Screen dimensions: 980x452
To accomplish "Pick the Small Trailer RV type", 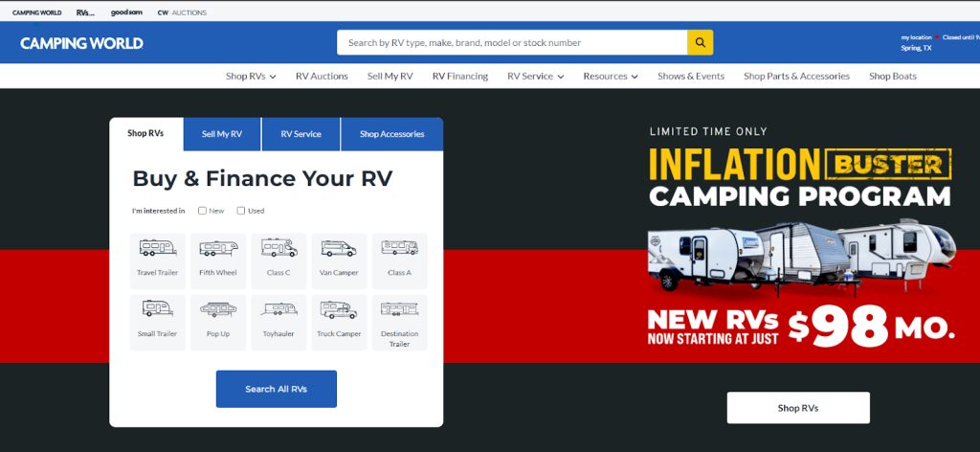I will [158, 322].
